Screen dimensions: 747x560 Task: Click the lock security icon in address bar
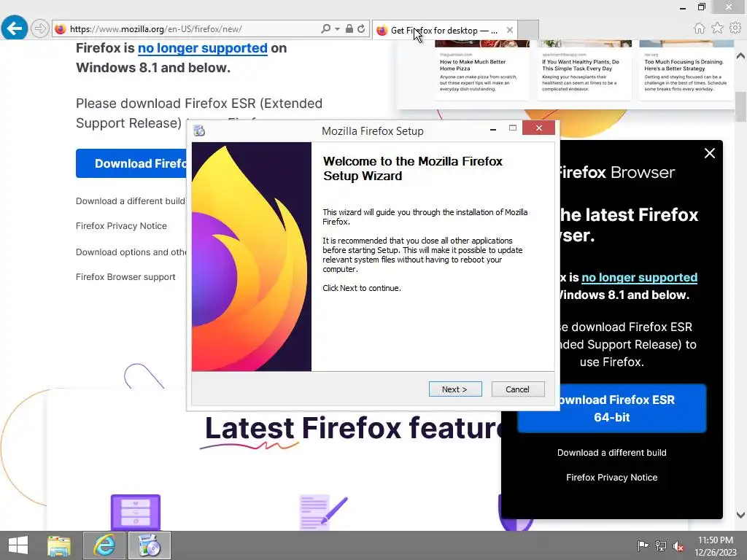pyautogui.click(x=349, y=28)
